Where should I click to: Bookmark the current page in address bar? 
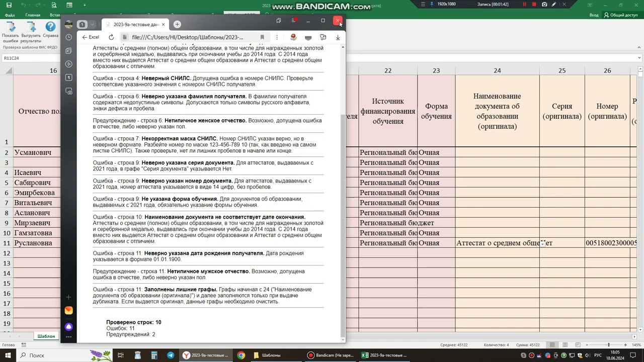pyautogui.click(x=262, y=37)
